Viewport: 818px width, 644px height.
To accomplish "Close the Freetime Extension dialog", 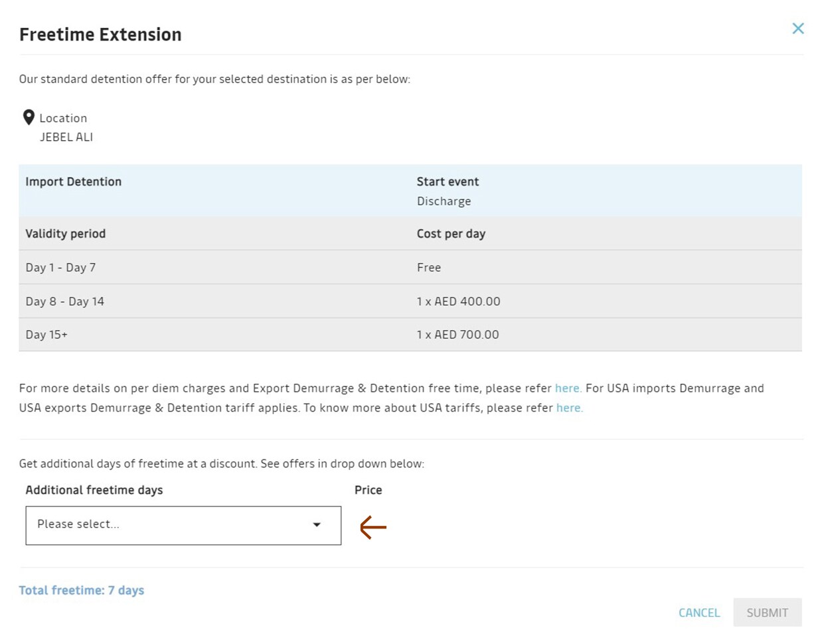I will 797,29.
